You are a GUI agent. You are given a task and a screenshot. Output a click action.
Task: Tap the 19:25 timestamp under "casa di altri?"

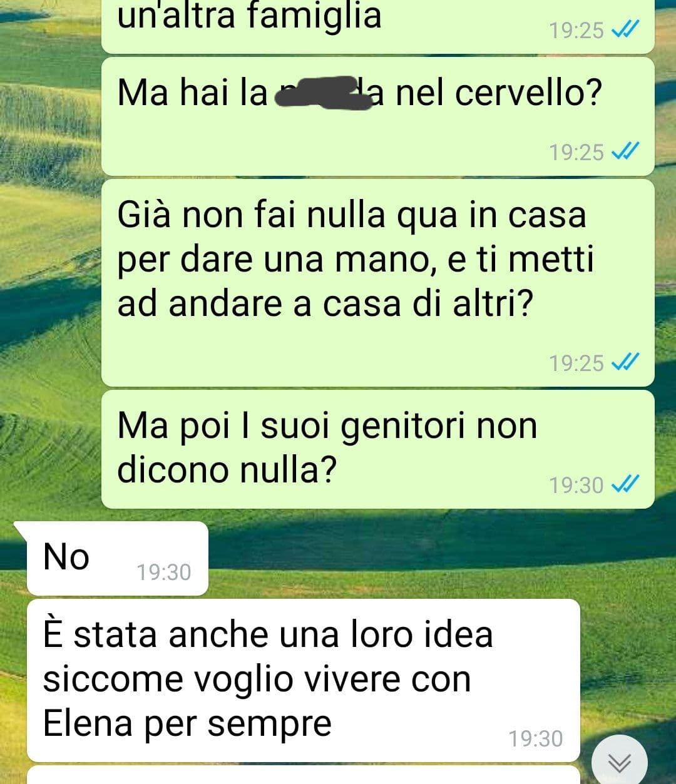pyautogui.click(x=576, y=362)
